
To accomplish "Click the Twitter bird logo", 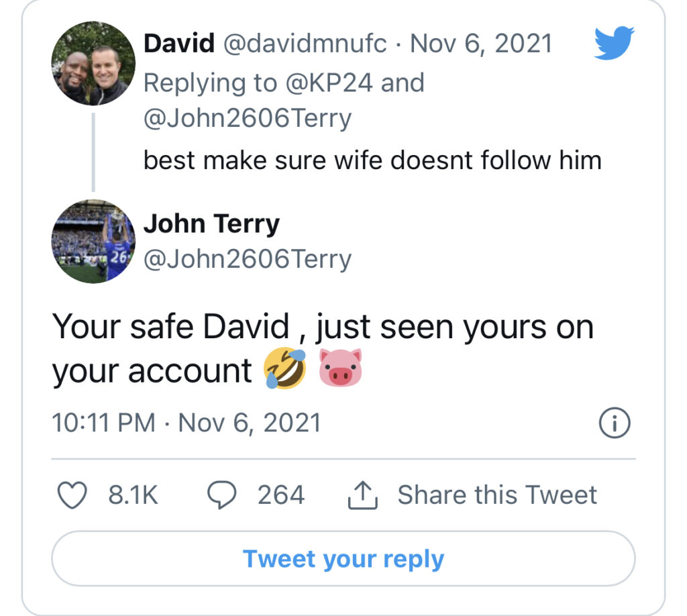I will [615, 44].
